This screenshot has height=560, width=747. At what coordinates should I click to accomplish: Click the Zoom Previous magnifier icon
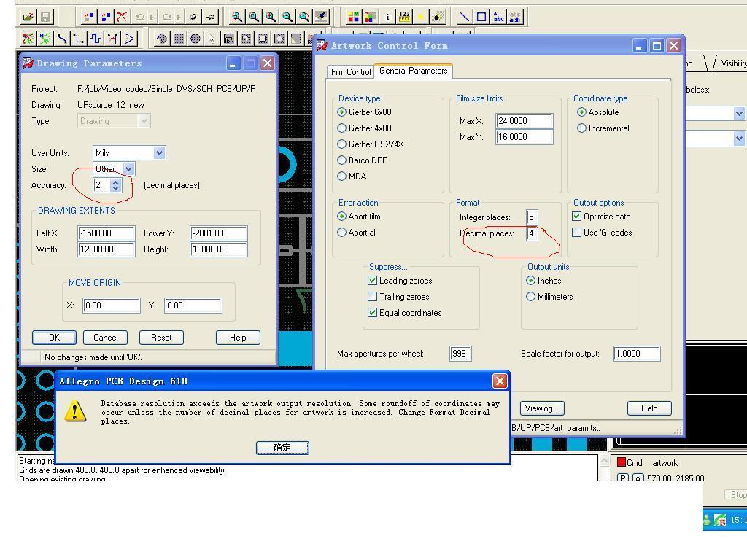point(304,17)
